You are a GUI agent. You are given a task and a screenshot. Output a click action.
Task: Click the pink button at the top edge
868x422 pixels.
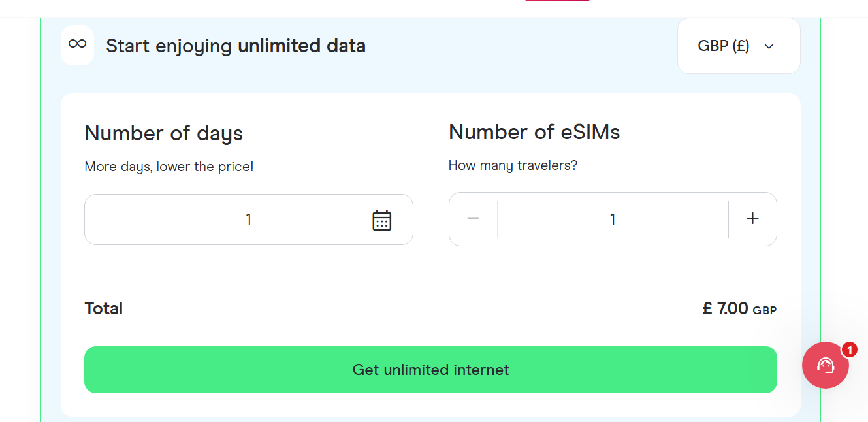(x=556, y=2)
